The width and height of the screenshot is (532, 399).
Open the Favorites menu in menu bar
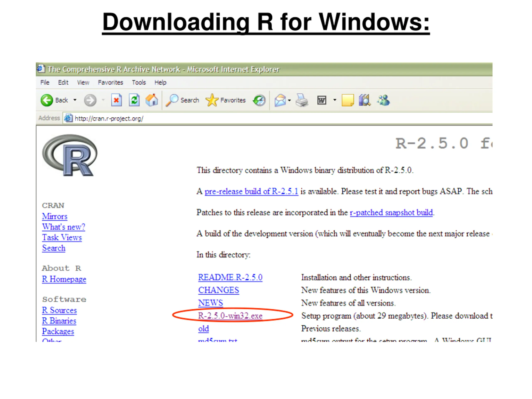(x=110, y=83)
